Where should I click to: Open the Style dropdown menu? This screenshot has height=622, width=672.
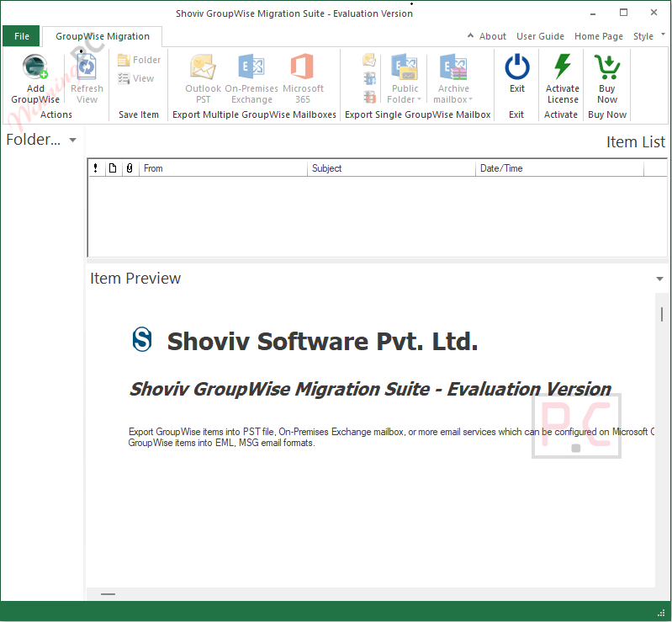coord(643,36)
